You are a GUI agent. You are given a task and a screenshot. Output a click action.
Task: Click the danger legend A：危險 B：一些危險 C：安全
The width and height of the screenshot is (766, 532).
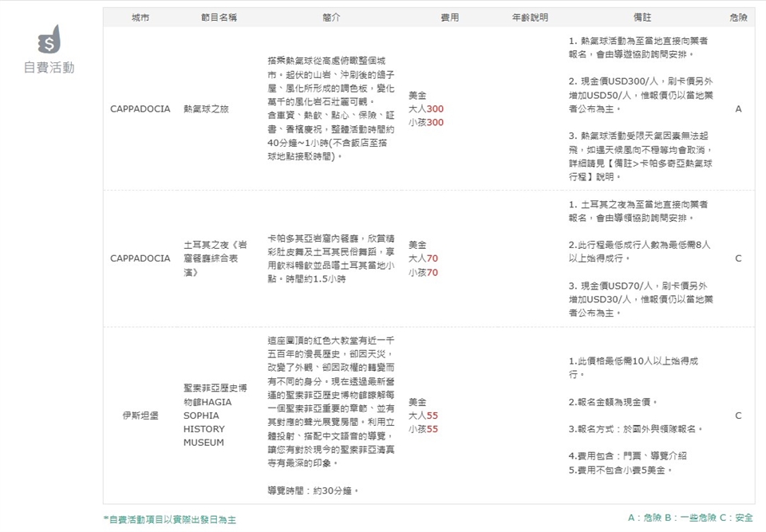(x=690, y=518)
